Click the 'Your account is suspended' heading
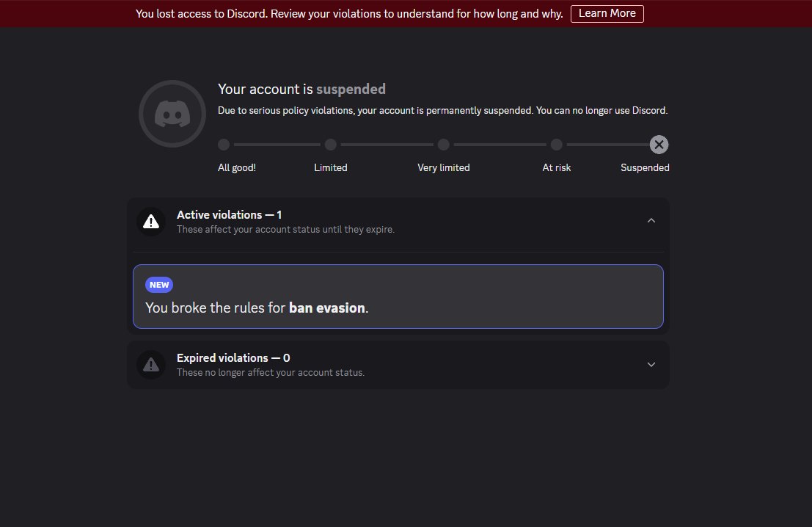This screenshot has height=527, width=812. pyautogui.click(x=301, y=89)
